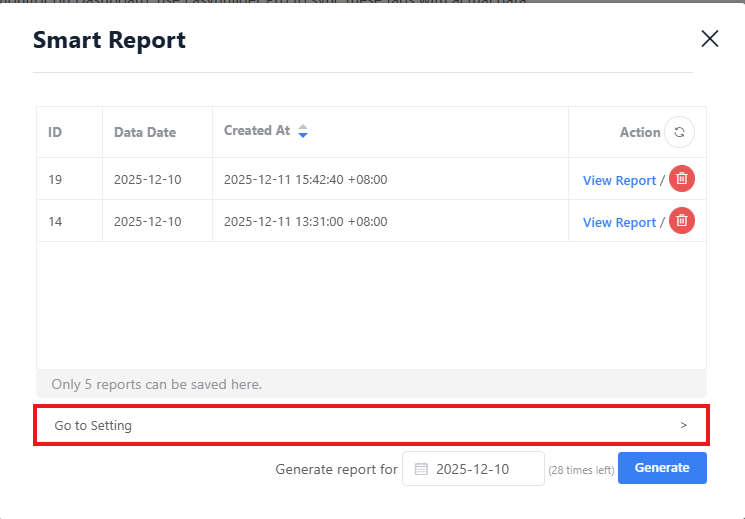The image size is (745, 519).
Task: Click the Action column header text
Action: click(640, 132)
